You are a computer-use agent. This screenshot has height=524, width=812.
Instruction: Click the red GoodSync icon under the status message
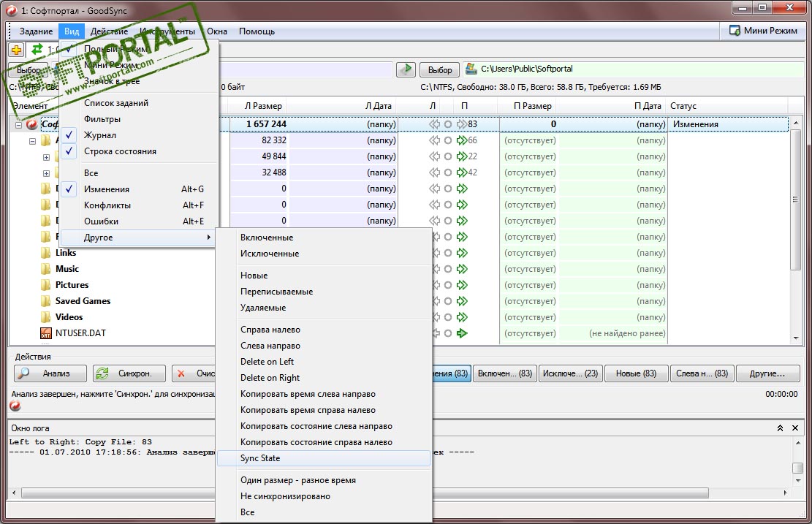[15, 406]
